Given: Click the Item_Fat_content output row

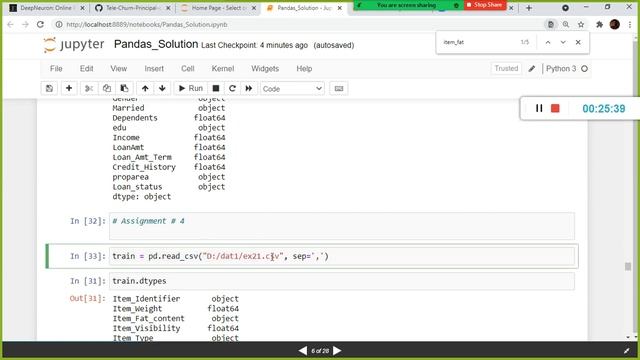Looking at the screenshot, I should click(x=176, y=318).
